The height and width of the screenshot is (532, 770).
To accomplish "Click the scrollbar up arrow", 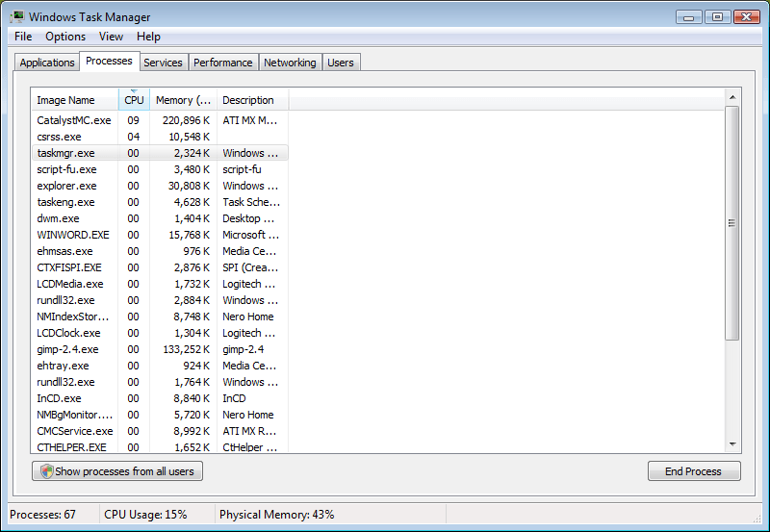I will click(732, 97).
